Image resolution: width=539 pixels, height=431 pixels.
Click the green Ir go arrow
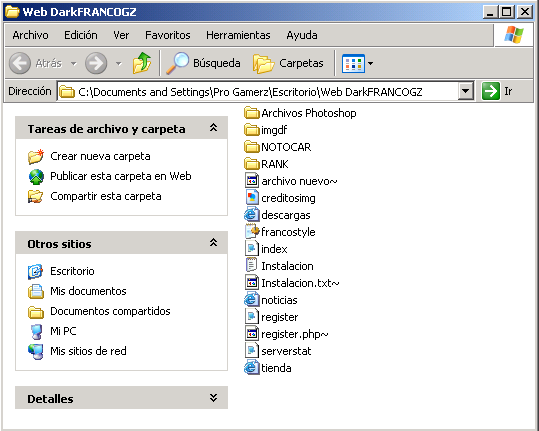[x=491, y=91]
